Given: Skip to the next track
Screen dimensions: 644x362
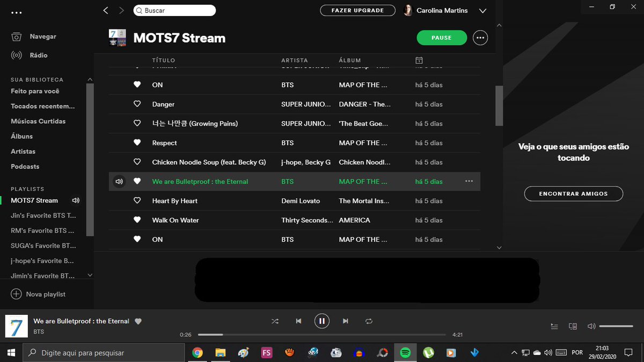Looking at the screenshot, I should point(346,321).
